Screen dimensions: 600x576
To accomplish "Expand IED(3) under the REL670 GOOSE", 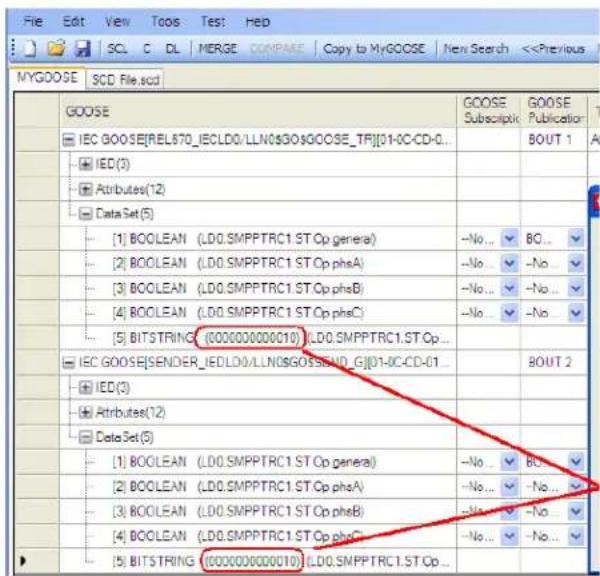I will (85, 165).
